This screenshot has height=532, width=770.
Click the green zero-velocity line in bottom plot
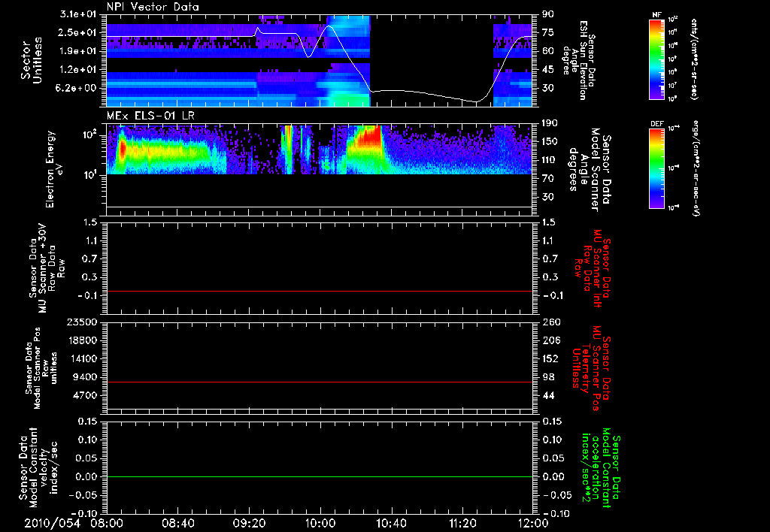point(319,476)
